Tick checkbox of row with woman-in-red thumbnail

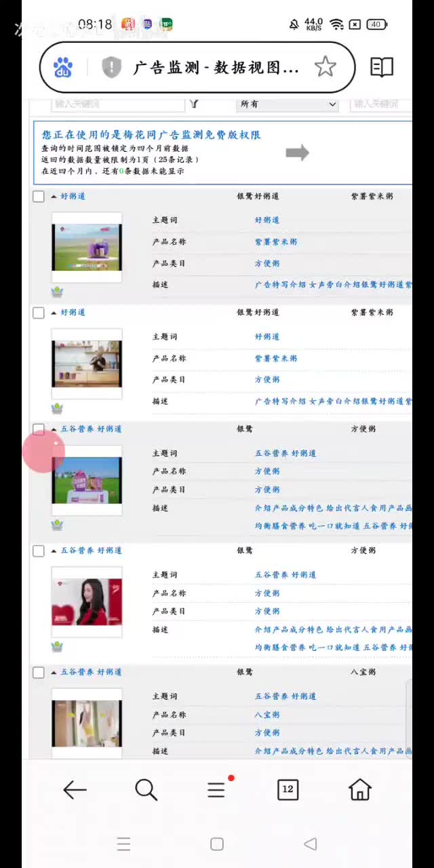pyautogui.click(x=39, y=551)
